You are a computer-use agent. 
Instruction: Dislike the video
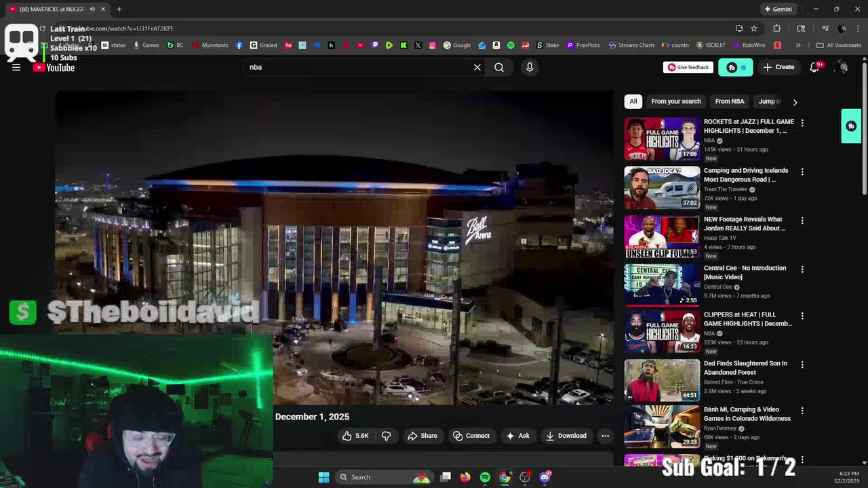[x=386, y=436]
